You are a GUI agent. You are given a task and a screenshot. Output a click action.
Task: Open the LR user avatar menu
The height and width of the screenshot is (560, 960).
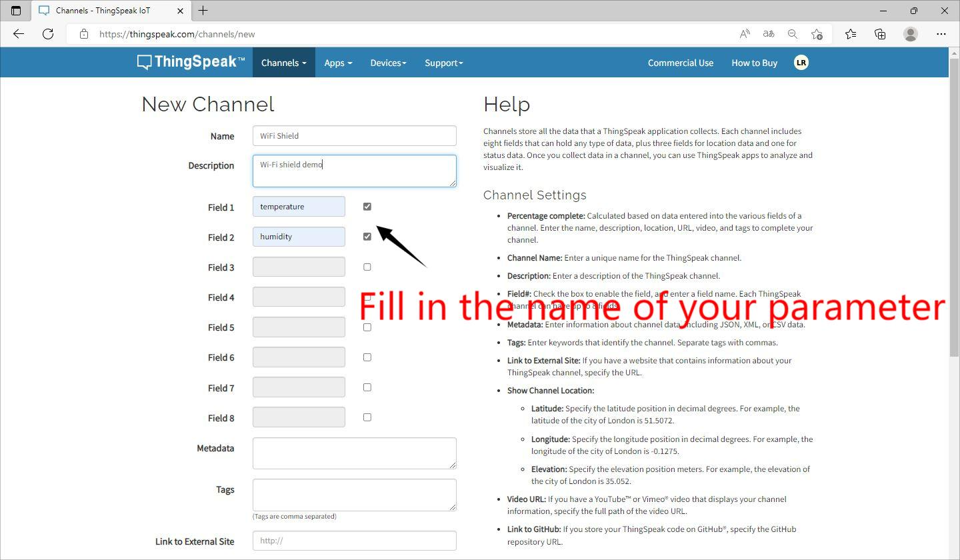[x=801, y=63]
